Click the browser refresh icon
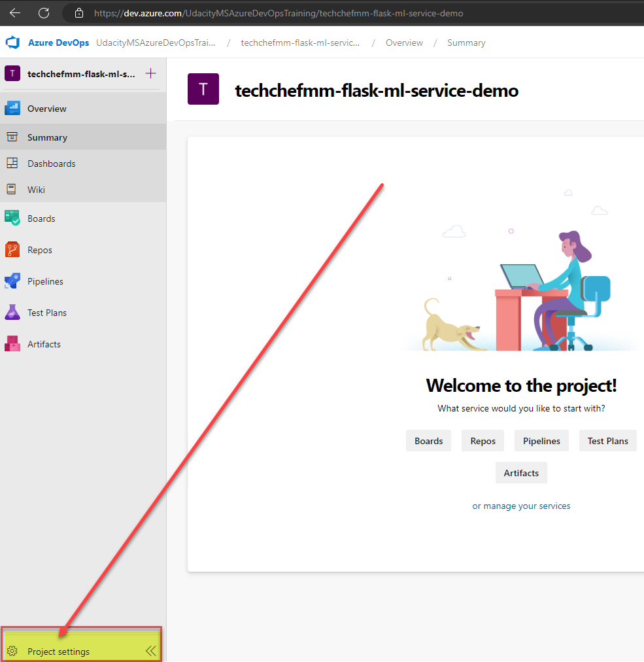The width and height of the screenshot is (644, 662). coord(42,12)
